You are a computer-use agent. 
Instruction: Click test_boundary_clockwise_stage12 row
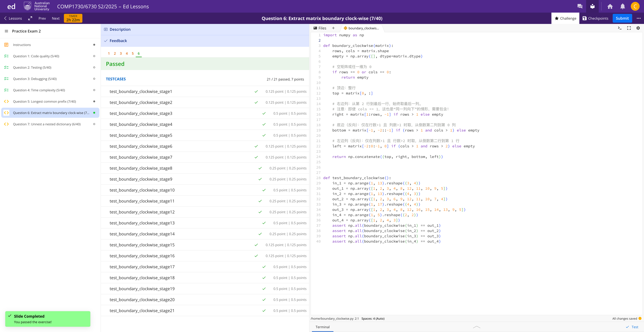(205, 212)
